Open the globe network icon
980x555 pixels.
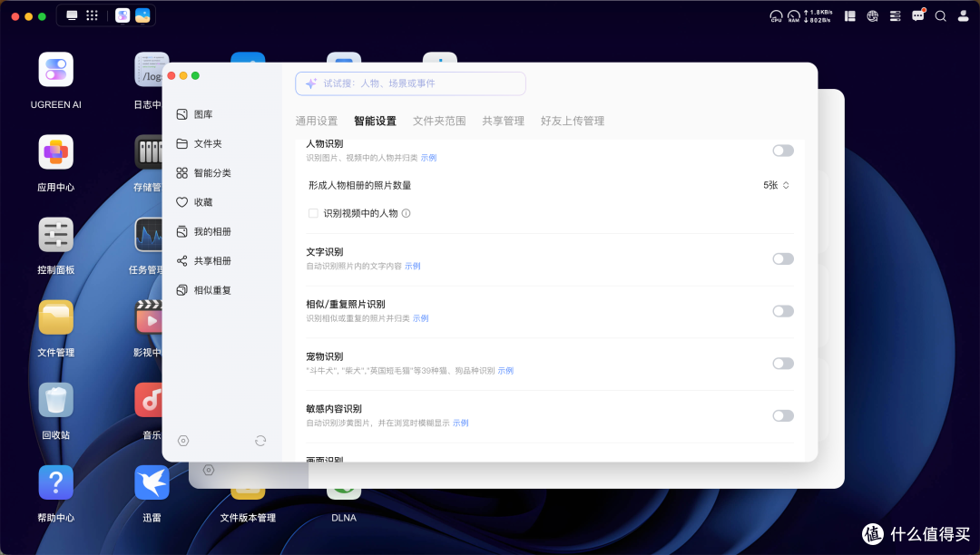(x=873, y=16)
